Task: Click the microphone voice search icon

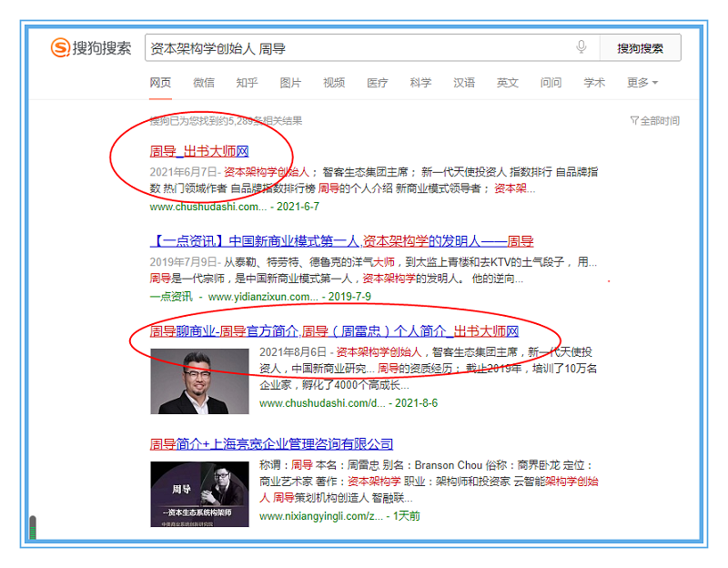Action: pos(581,48)
